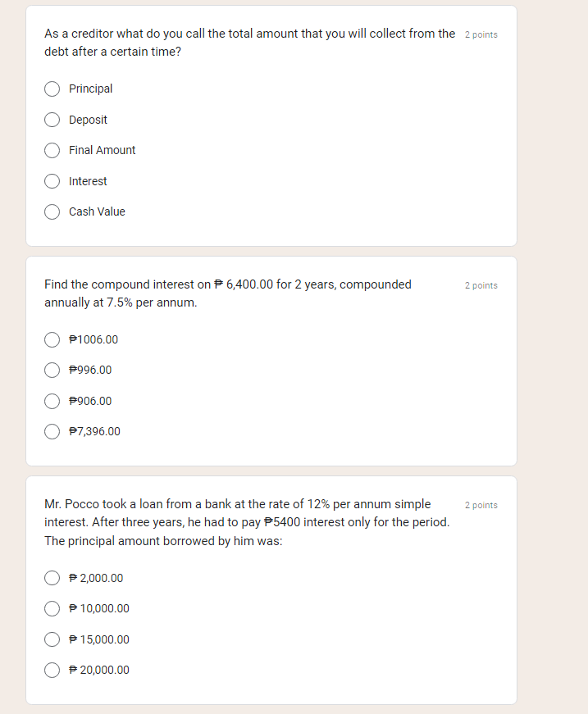Screen dimensions: 588x714
Task: Click Mr. Pocco's loan question text
Action: point(246,522)
